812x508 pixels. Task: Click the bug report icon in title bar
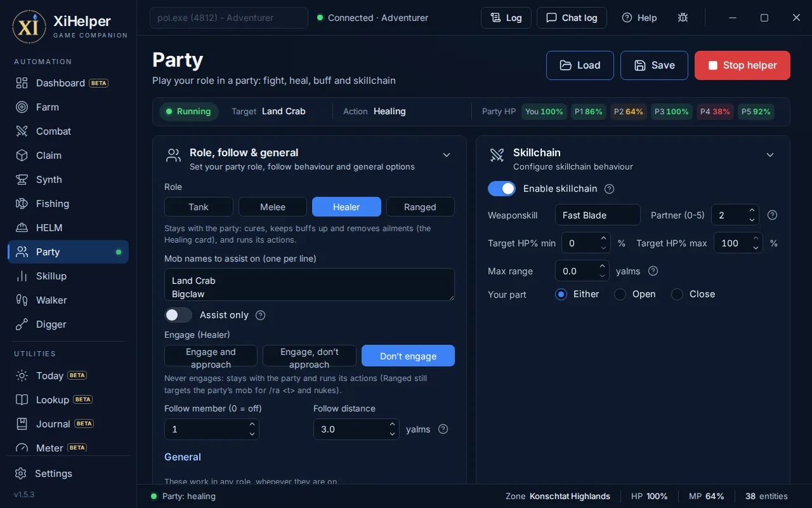(683, 18)
